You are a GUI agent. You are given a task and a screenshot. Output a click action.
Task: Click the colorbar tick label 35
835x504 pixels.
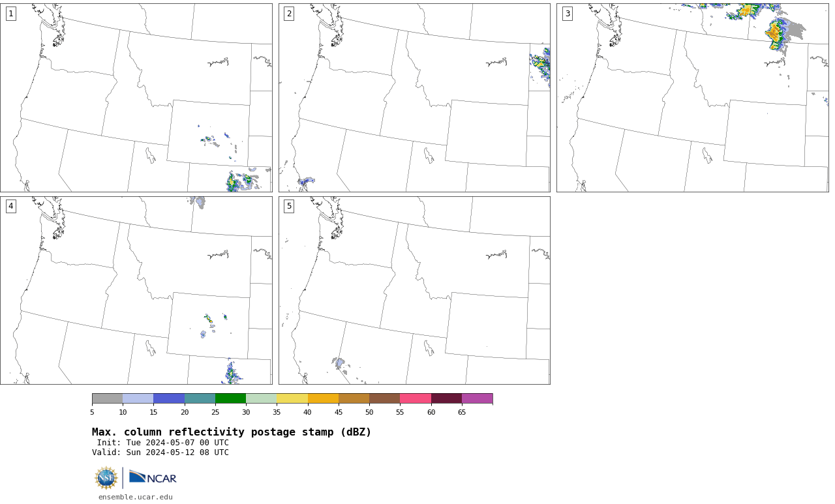[x=277, y=412]
